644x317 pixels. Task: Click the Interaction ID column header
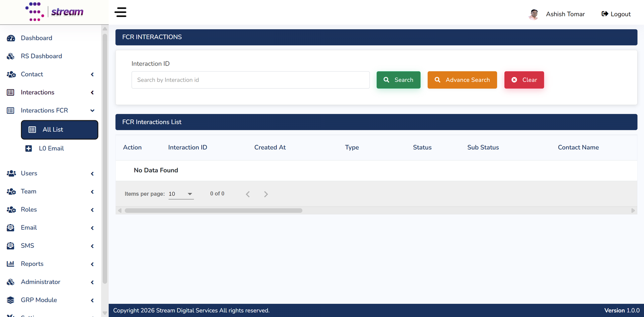coord(188,148)
